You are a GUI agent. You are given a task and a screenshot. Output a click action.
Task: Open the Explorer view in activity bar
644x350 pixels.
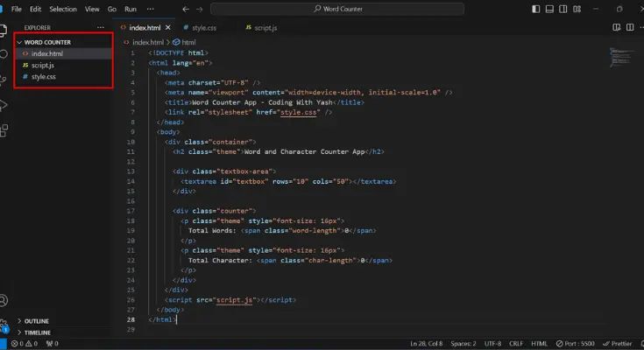tap(3, 30)
